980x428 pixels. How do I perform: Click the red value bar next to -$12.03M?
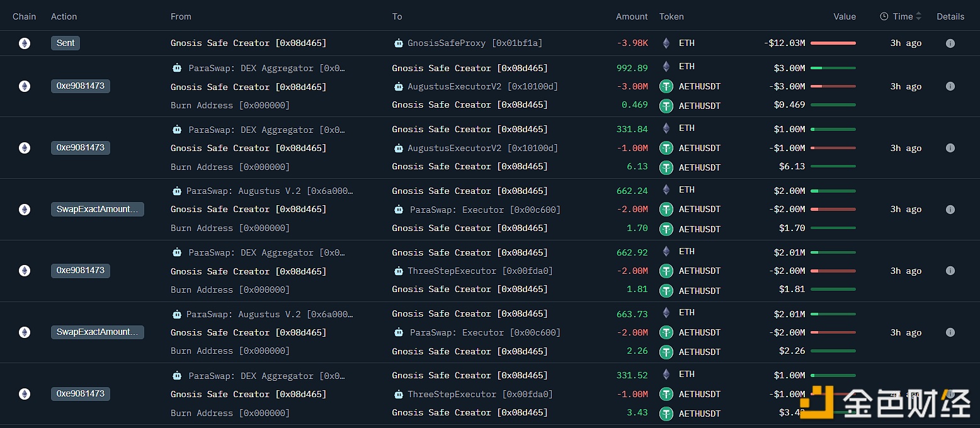[x=833, y=43]
